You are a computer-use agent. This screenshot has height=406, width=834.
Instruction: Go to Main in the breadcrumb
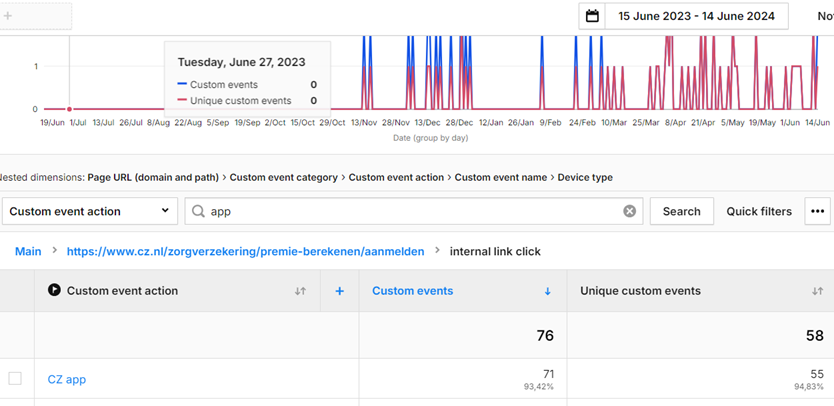[x=28, y=251]
